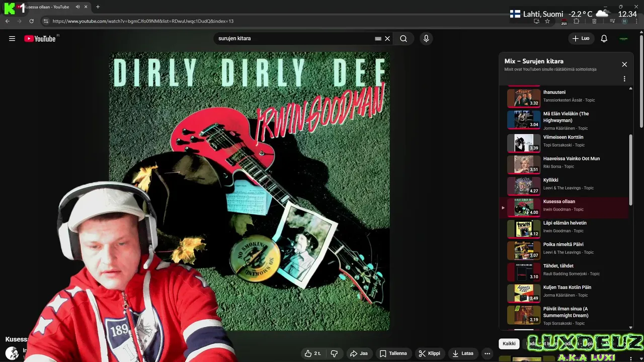This screenshot has width=644, height=362.
Task: Select Poika nimeltä Päivi
Action: tap(563, 250)
